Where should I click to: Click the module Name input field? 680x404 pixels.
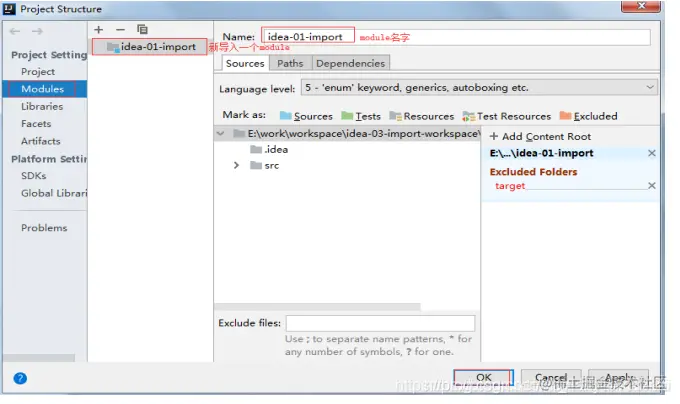455,37
